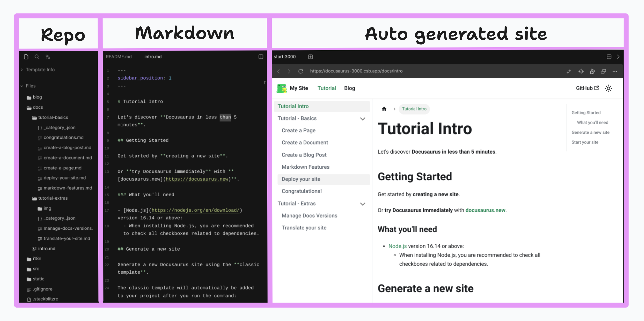This screenshot has width=644, height=321.
Task: Open Congratulations! sidebar link
Action: point(302,191)
